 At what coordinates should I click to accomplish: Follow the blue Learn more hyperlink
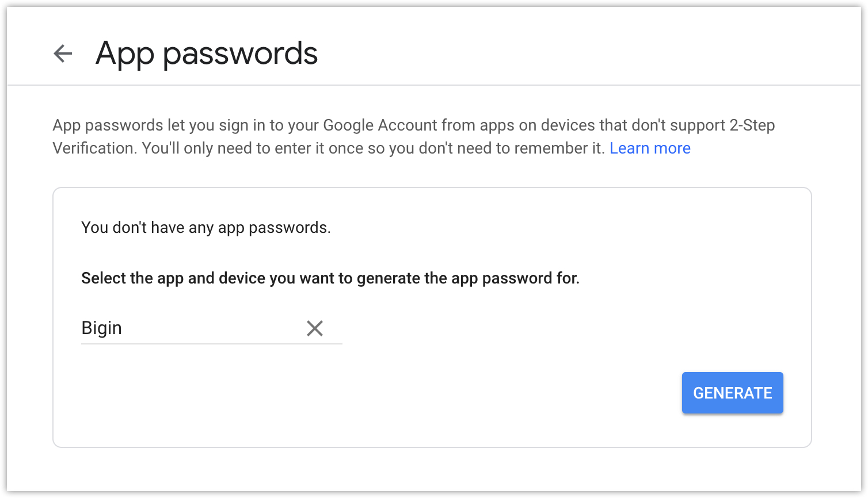pyautogui.click(x=650, y=148)
